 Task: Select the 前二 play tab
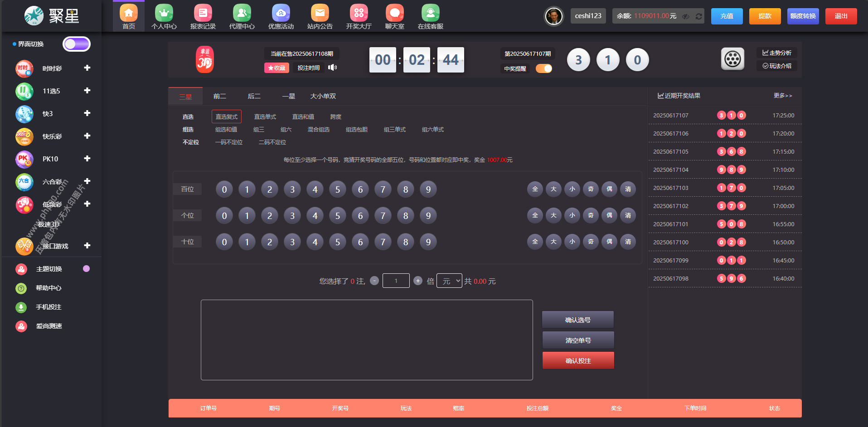click(x=220, y=96)
